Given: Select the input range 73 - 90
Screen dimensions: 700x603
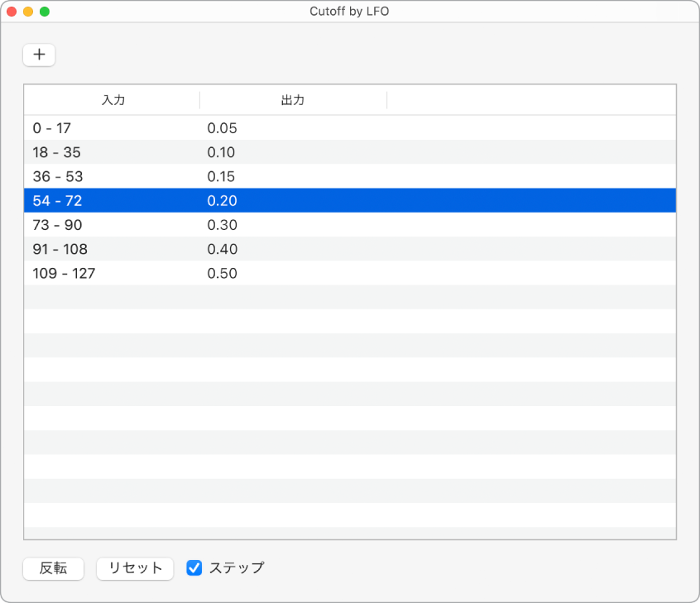Looking at the screenshot, I should (x=58, y=224).
